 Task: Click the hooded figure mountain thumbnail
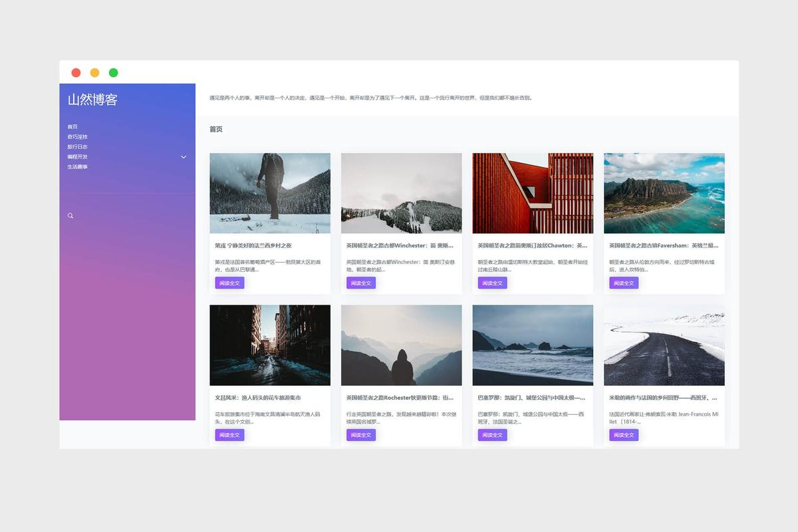pos(401,345)
